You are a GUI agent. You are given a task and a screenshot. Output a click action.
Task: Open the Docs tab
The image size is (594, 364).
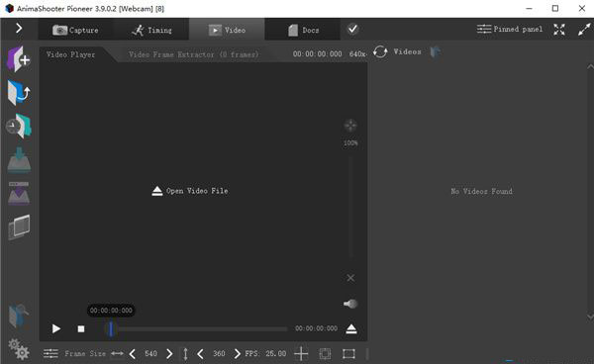pyautogui.click(x=303, y=30)
